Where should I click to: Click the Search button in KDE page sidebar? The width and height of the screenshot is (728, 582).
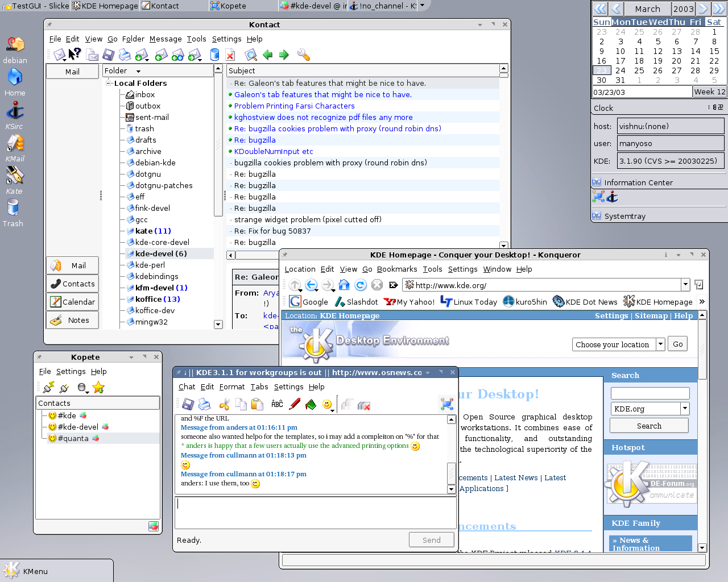[x=649, y=426]
